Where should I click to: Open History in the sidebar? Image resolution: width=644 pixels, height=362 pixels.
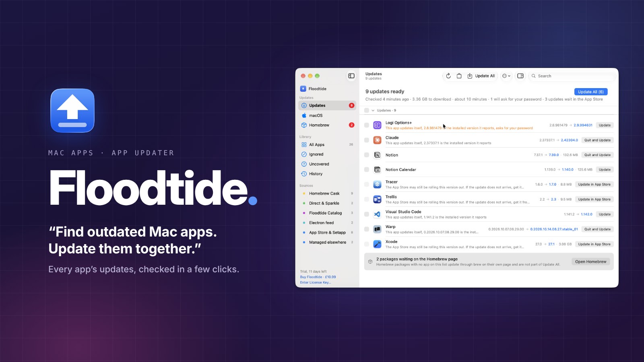point(327,174)
